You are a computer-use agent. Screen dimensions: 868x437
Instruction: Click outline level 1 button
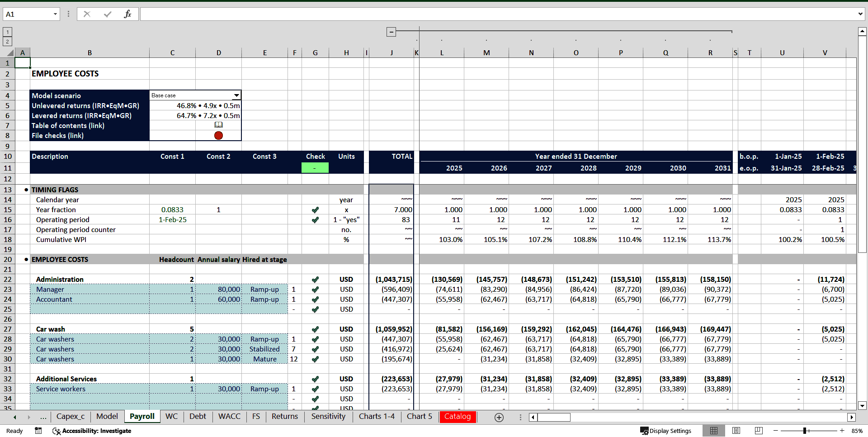[7, 32]
